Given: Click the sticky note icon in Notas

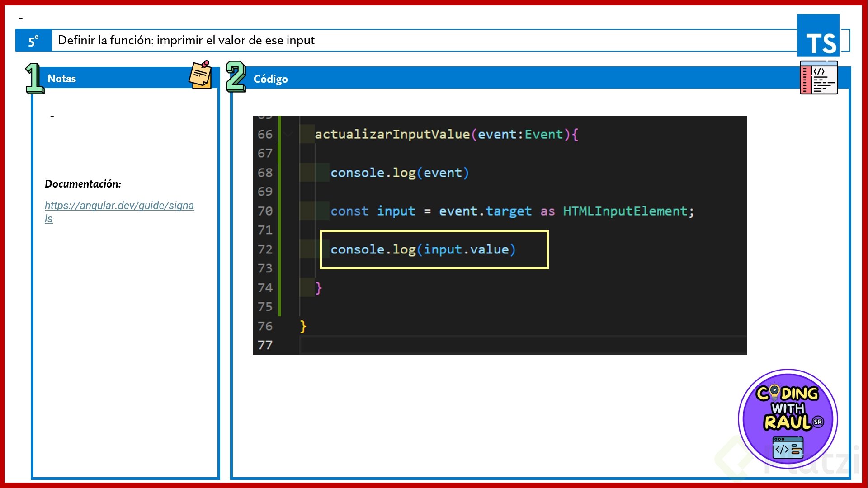Looking at the screenshot, I should pyautogui.click(x=200, y=75).
